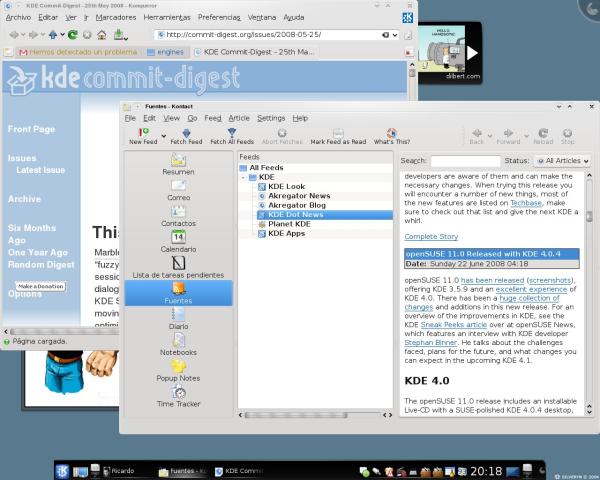The width and height of the screenshot is (600, 480).
Task: Click the Konqueror home icon
Action: [101, 35]
